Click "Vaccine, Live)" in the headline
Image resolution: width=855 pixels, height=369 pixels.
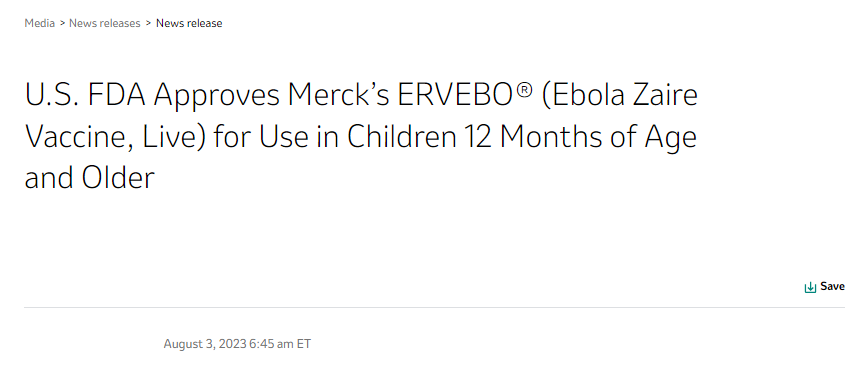point(115,137)
